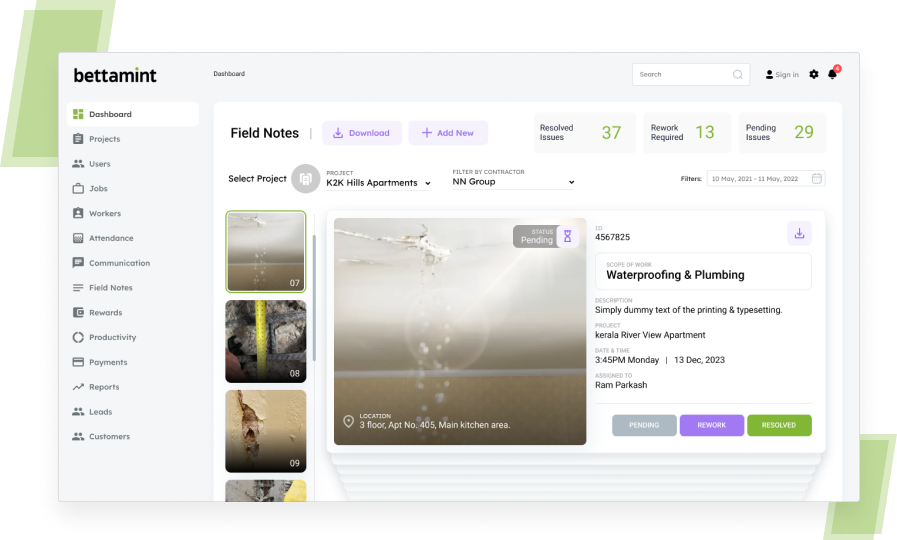Click the Sign in link

pos(787,74)
